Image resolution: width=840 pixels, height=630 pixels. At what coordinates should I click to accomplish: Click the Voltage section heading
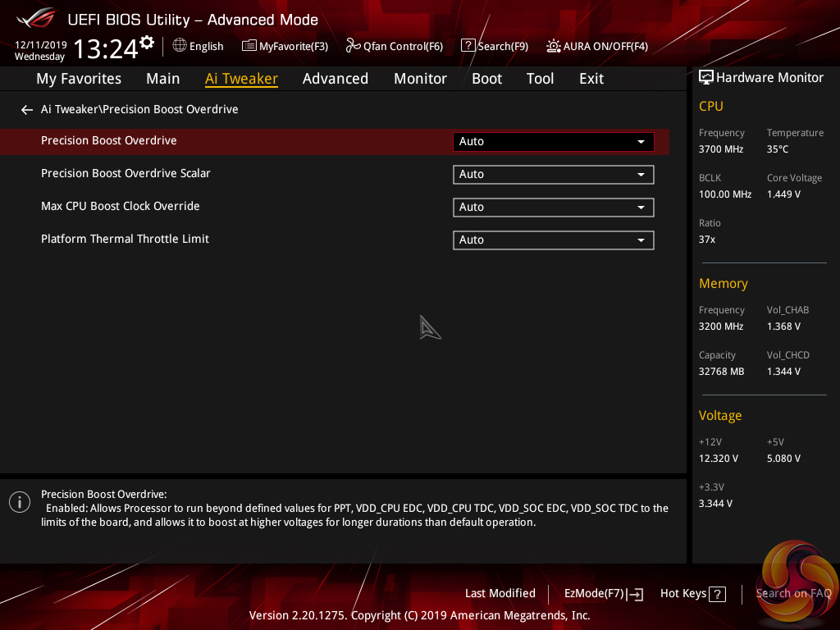720,416
